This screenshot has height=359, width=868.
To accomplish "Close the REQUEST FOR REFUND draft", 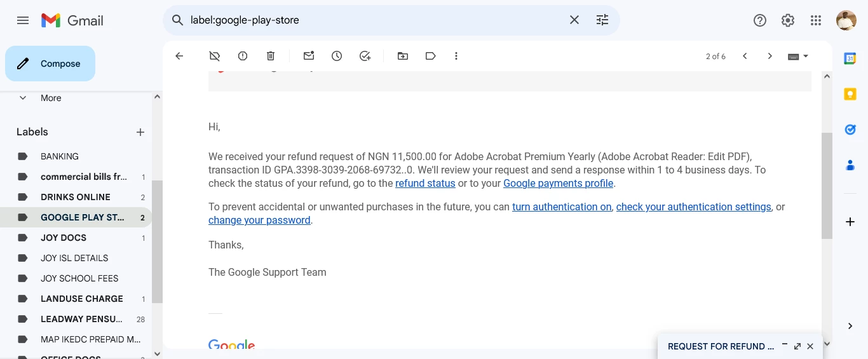I will [x=810, y=346].
